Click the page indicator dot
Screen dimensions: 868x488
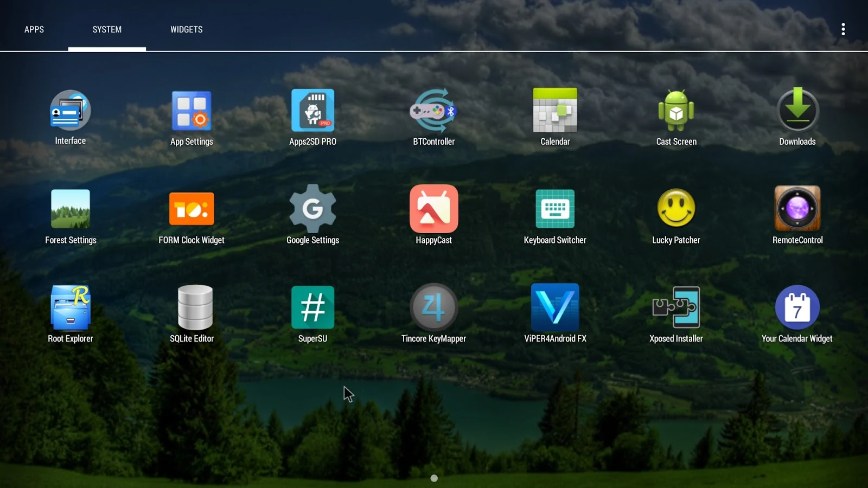click(434, 478)
